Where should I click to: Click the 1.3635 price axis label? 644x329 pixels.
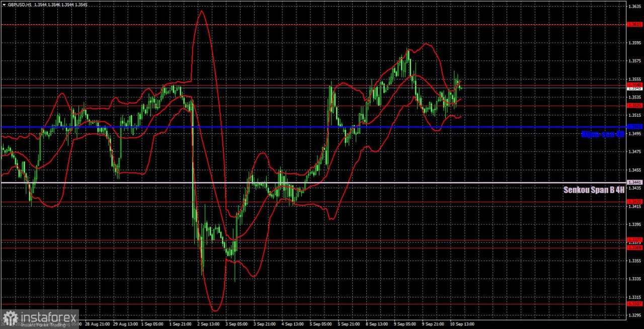(x=634, y=7)
